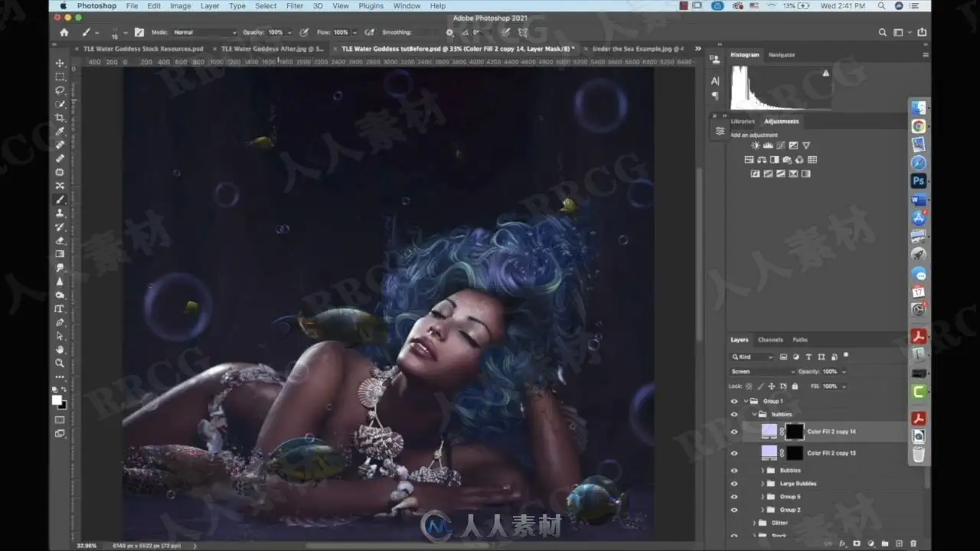980x551 pixels.
Task: Select the Move tool
Action: (x=60, y=63)
